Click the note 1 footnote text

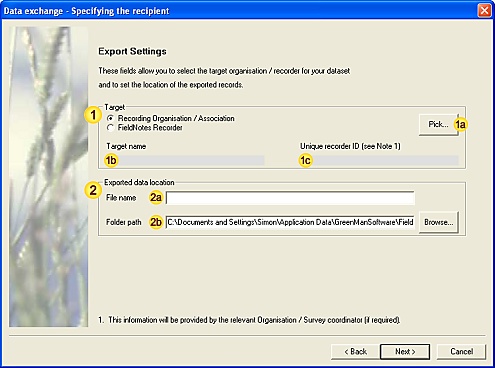(x=249, y=320)
